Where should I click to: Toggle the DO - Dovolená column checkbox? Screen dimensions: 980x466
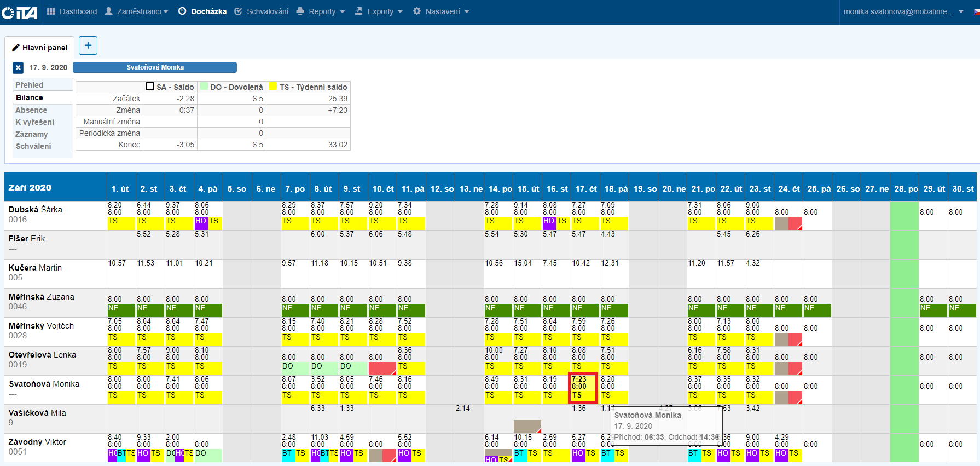(x=204, y=87)
